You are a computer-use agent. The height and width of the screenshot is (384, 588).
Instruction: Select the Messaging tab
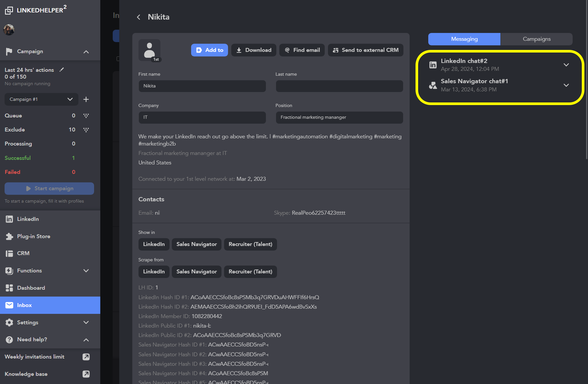pyautogui.click(x=464, y=39)
